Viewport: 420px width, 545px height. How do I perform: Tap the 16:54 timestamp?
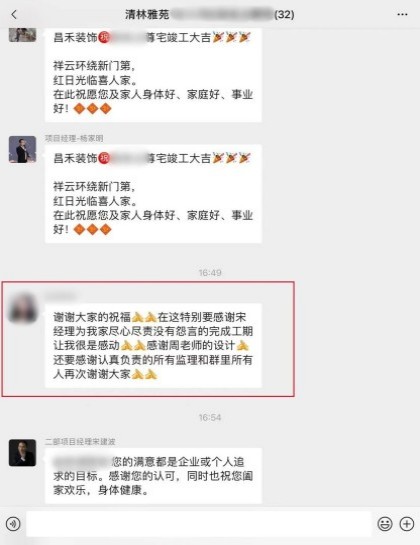point(210,417)
